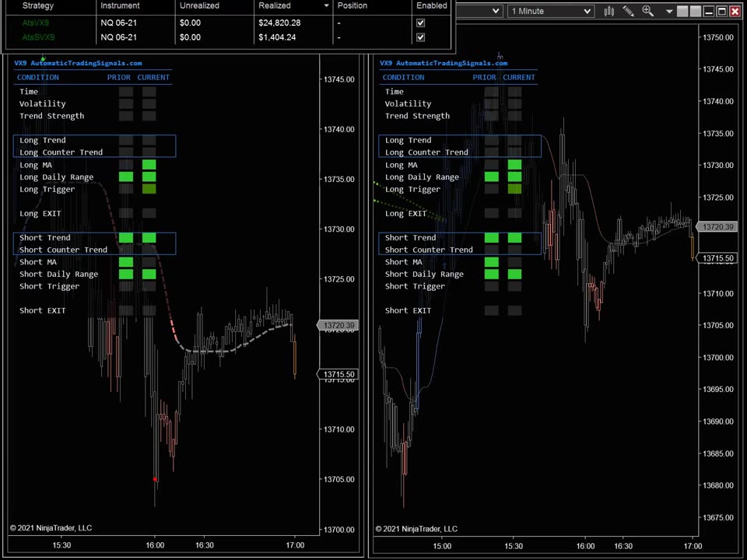Open the candlestick bar type icon
The width and height of the screenshot is (747, 560).
tap(608, 12)
